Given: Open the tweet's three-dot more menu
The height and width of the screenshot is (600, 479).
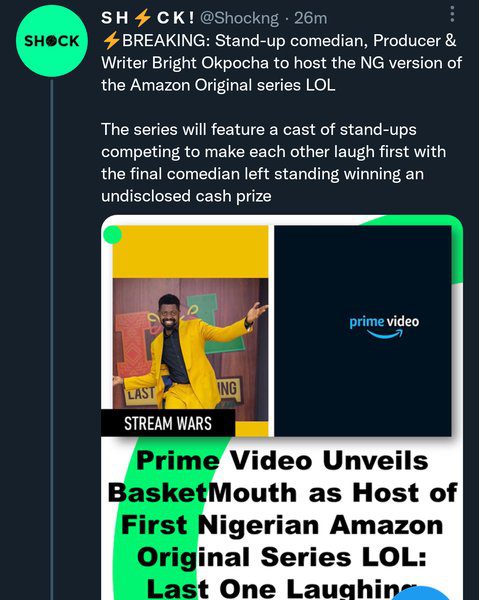Looking at the screenshot, I should (x=452, y=14).
